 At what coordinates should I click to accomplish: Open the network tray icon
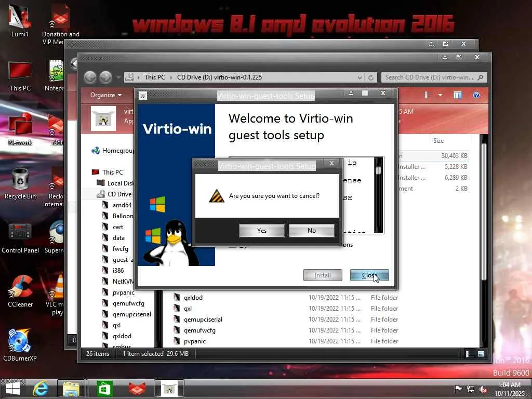click(x=471, y=389)
